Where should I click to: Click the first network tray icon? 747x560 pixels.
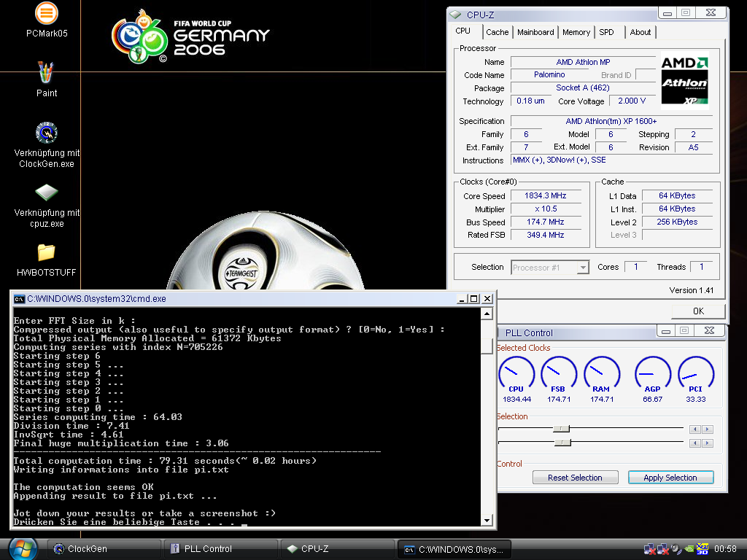[x=649, y=549]
